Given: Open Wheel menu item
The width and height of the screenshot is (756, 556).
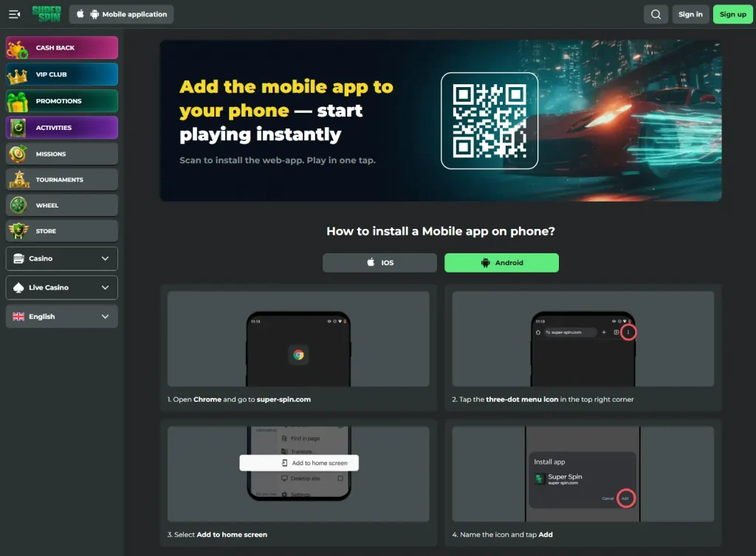Looking at the screenshot, I should pos(62,205).
